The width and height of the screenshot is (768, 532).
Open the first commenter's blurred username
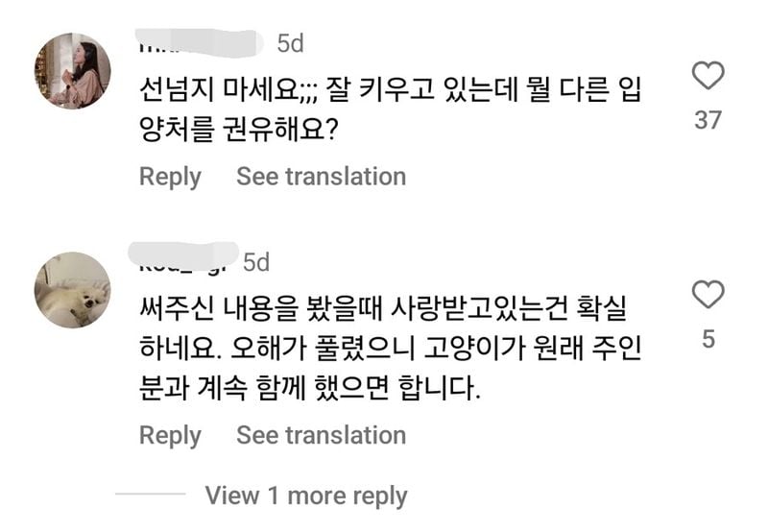click(199, 42)
